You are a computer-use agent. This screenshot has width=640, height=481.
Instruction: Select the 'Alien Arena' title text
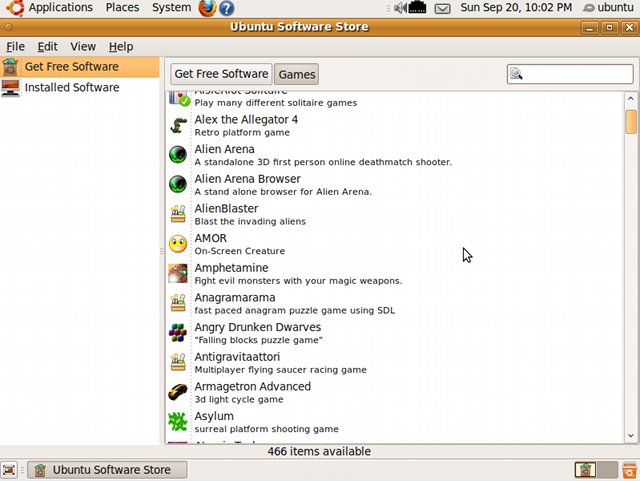[224, 149]
